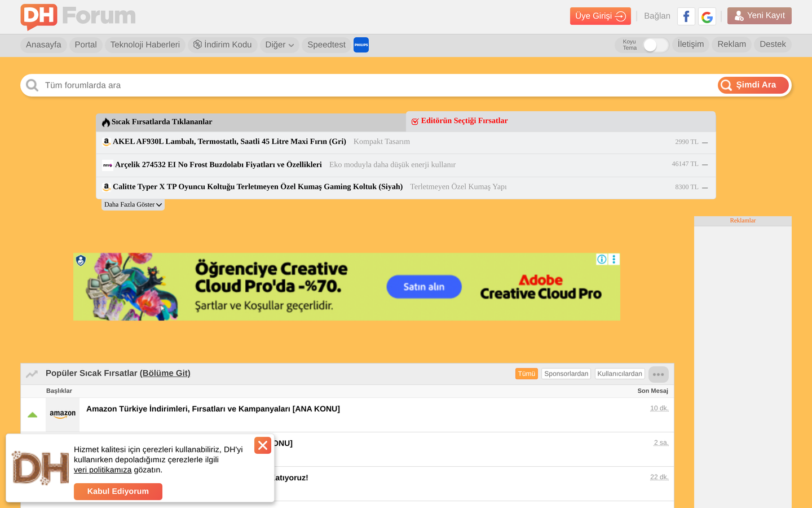The width and height of the screenshot is (812, 508).
Task: Click the Bağlan label
Action: click(x=657, y=16)
